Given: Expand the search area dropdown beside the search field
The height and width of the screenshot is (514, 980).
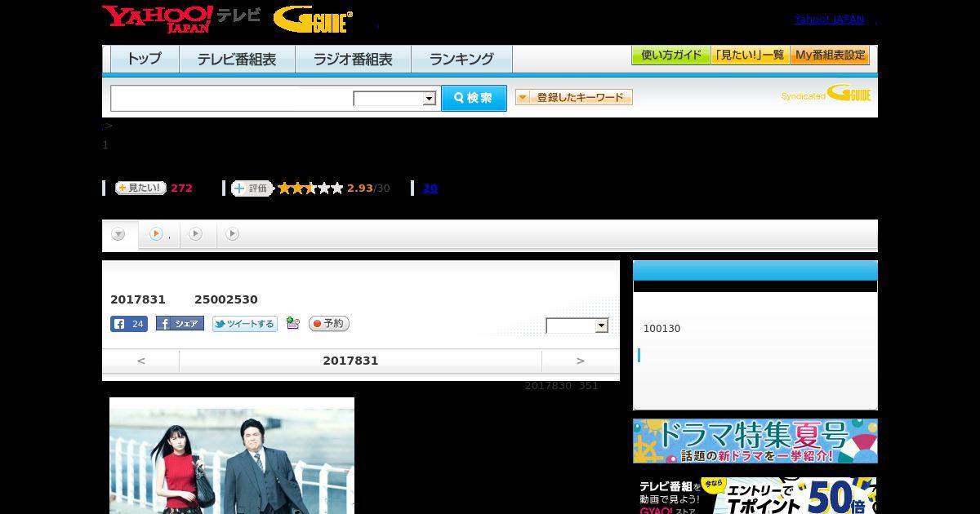Looking at the screenshot, I should point(394,99).
